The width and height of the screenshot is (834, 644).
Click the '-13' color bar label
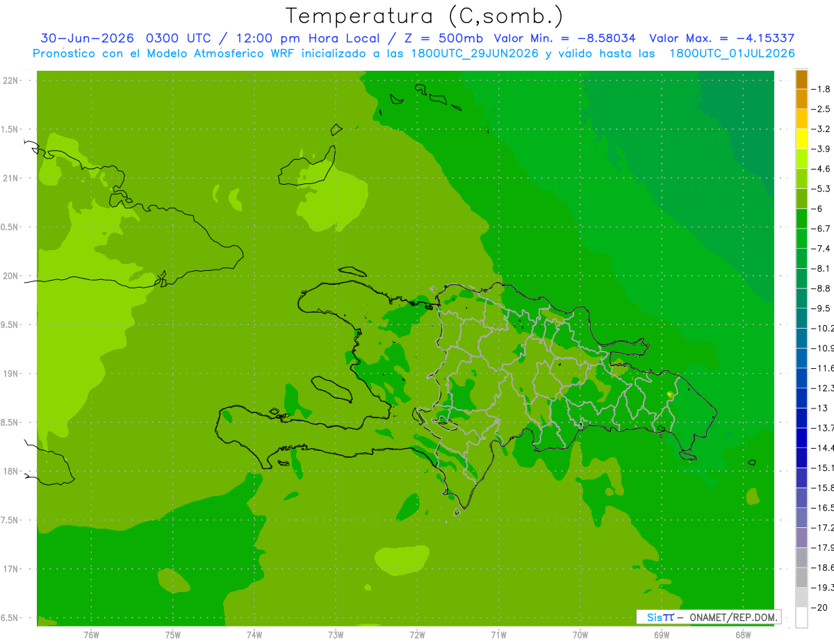click(x=819, y=408)
